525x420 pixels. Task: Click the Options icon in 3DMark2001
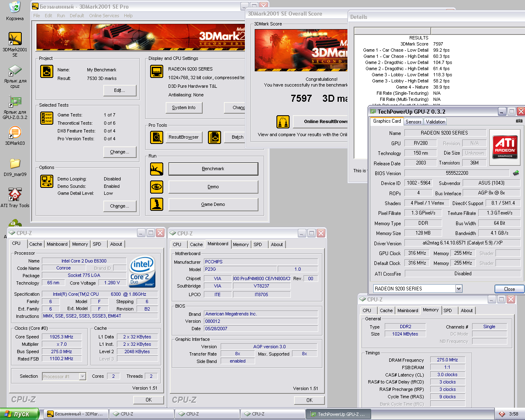pyautogui.click(x=47, y=181)
